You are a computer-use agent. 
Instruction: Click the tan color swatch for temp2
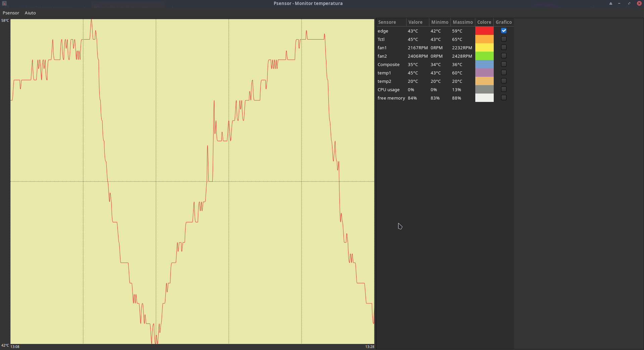484,81
